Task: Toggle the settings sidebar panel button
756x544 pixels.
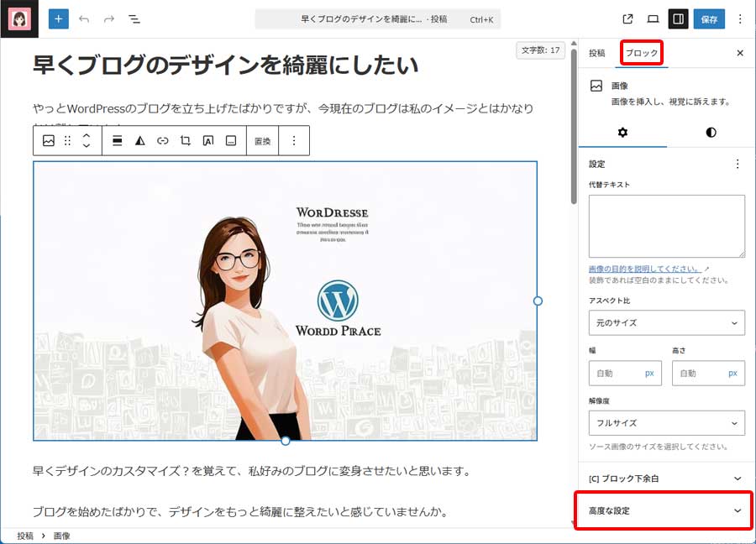Action: click(x=677, y=18)
